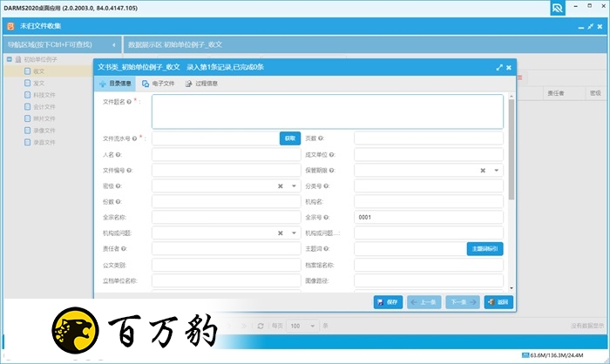Open the 机构或问题 dropdown arrow

295,233
